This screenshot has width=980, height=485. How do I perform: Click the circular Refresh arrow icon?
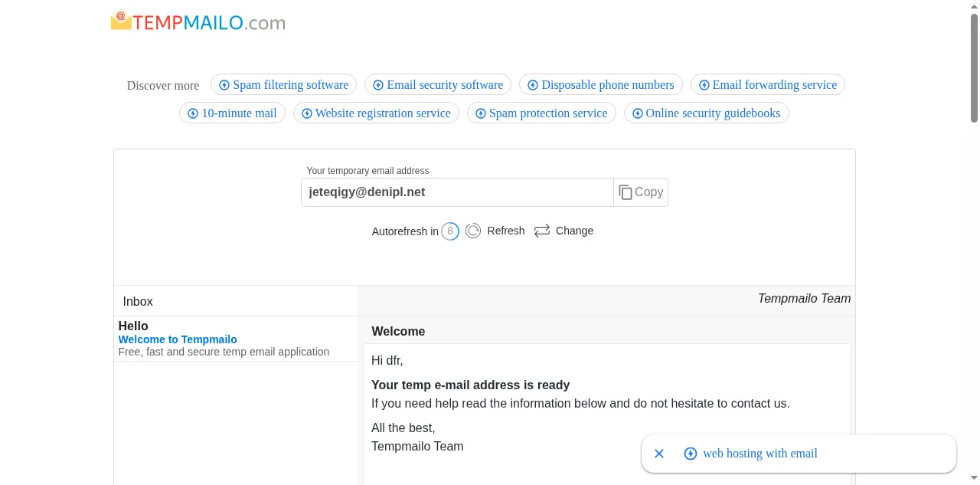[x=473, y=231]
